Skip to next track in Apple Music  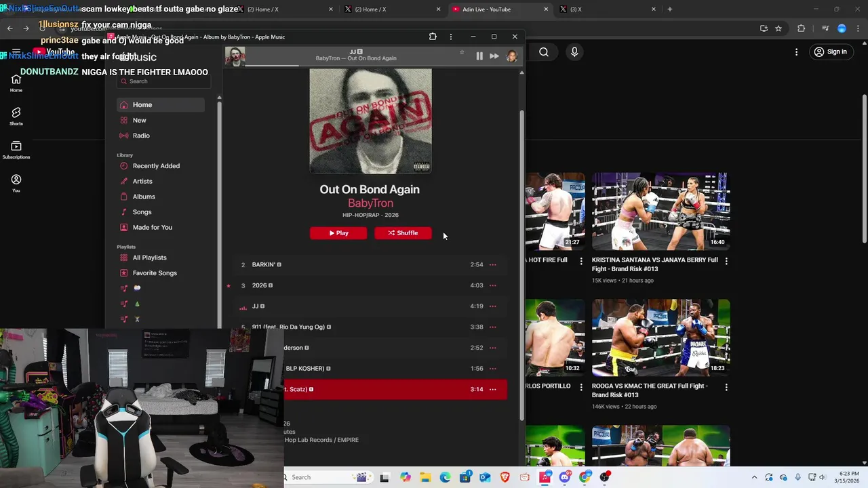click(x=494, y=56)
